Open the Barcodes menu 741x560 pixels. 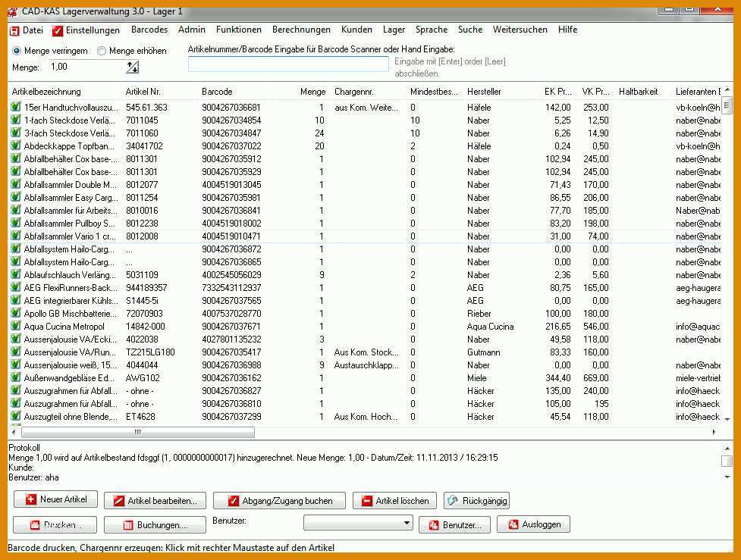coord(149,30)
